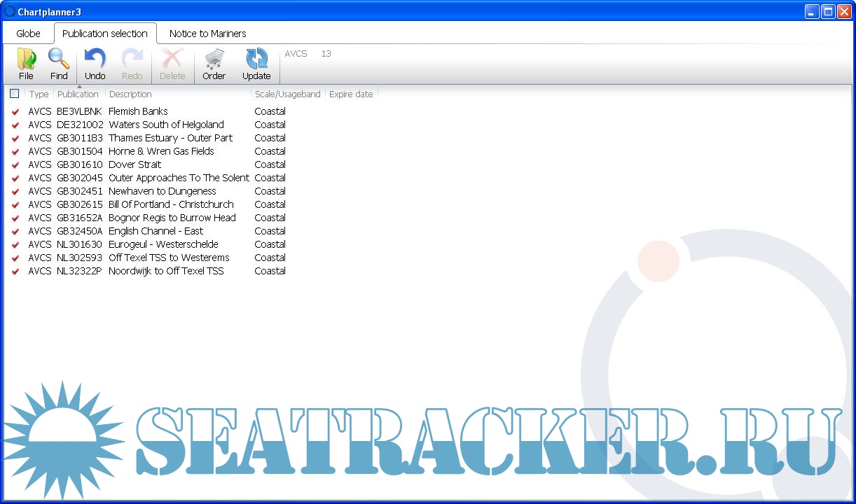The image size is (856, 504).
Task: Click the Delete red X icon
Action: click(x=172, y=59)
